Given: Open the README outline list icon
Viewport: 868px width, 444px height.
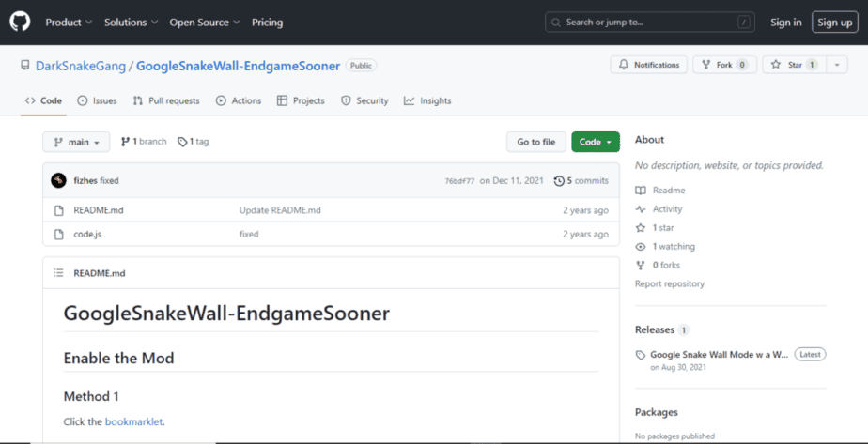Looking at the screenshot, I should 58,272.
